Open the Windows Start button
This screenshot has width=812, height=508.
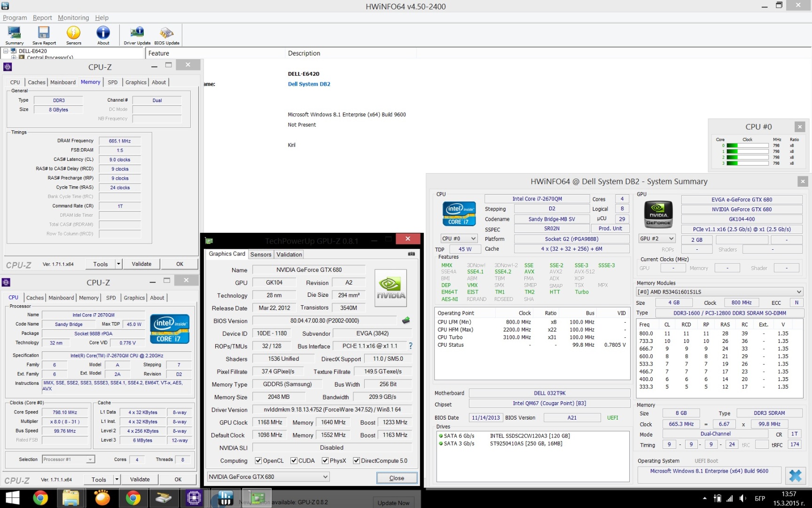click(13, 498)
